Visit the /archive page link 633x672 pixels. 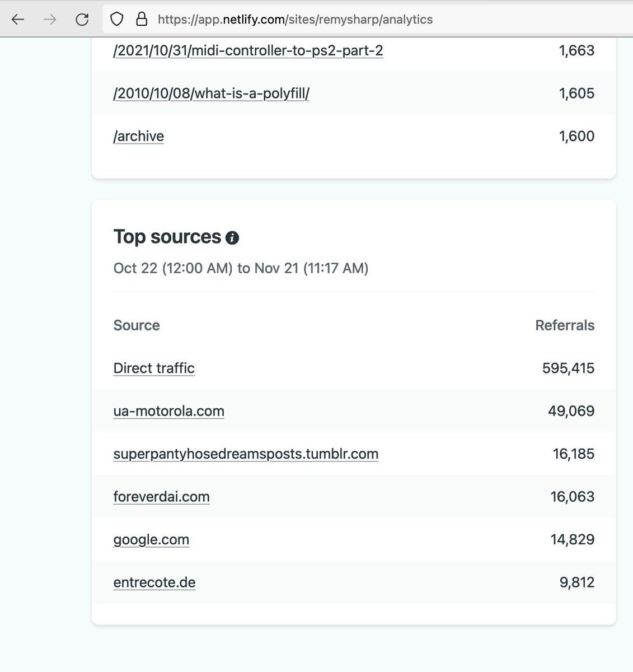(x=138, y=136)
